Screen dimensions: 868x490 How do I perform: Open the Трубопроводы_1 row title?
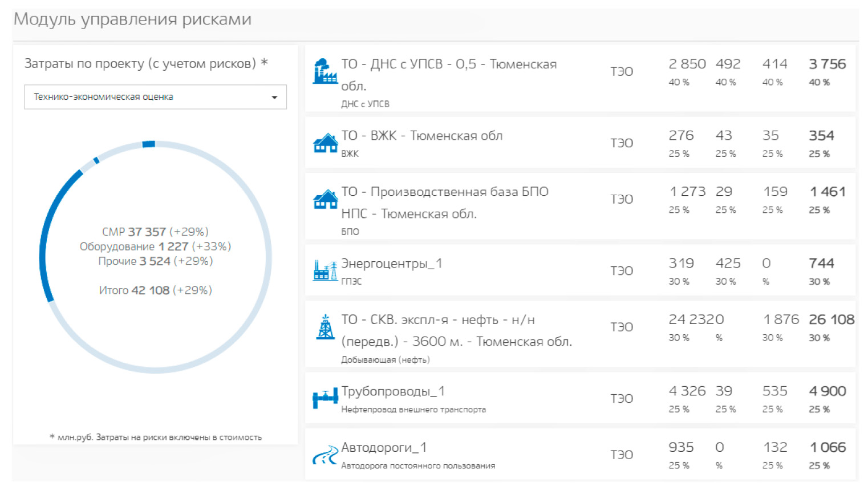pyautogui.click(x=392, y=391)
